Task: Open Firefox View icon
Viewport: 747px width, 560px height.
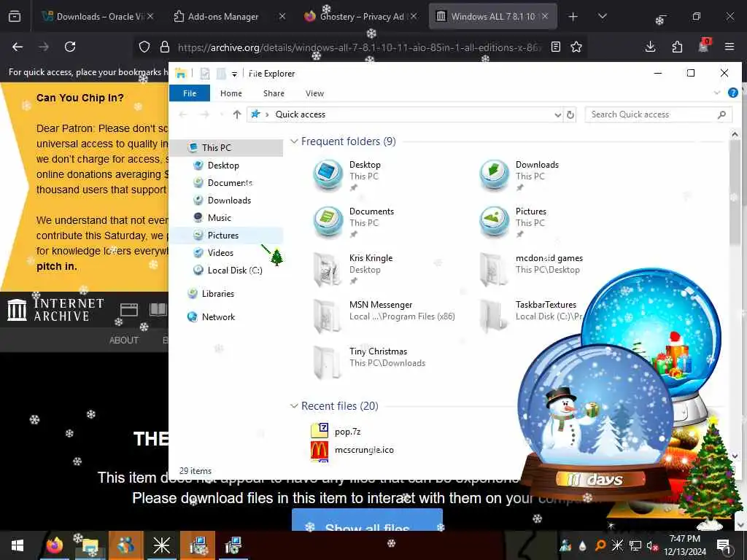Action: point(15,17)
